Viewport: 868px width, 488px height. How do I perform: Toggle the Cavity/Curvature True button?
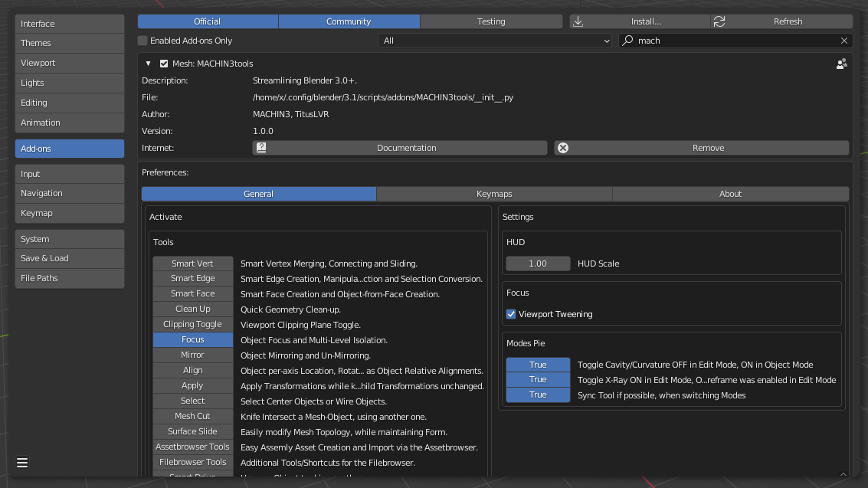[538, 365]
